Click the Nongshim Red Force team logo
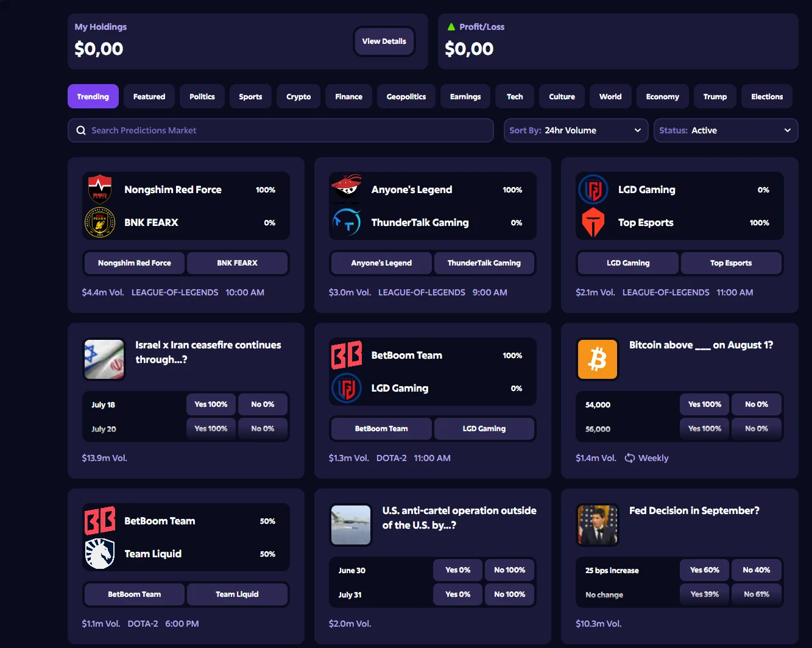The image size is (812, 648). click(100, 189)
